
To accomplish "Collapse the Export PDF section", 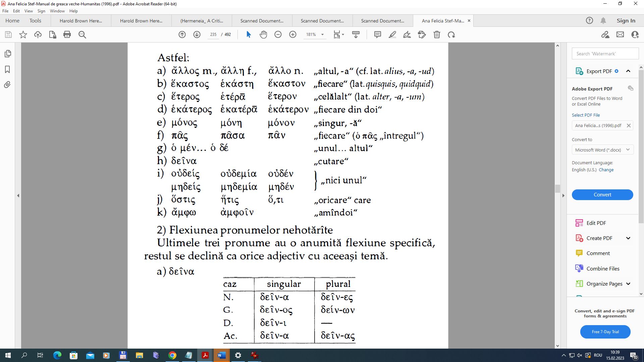I will point(628,71).
